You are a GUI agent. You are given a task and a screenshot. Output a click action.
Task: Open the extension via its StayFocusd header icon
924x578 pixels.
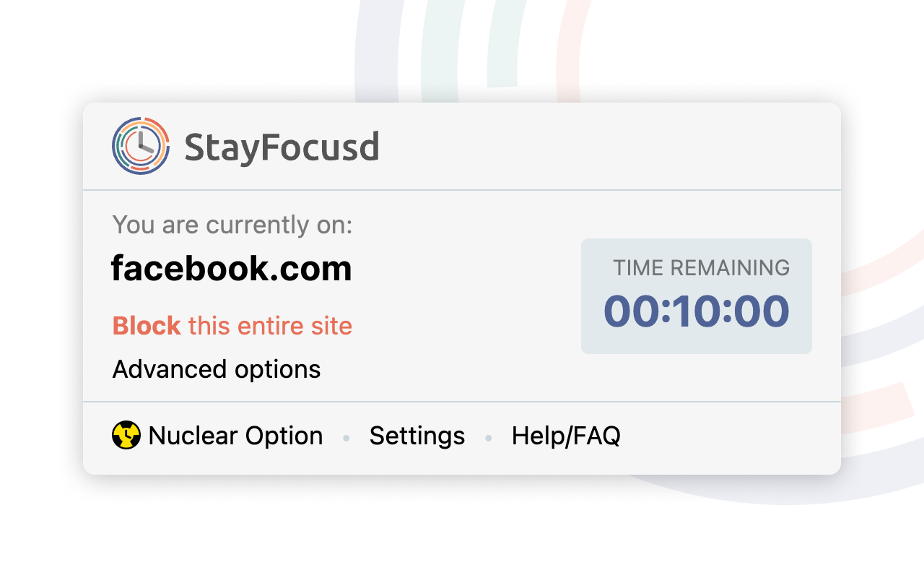pyautogui.click(x=139, y=145)
